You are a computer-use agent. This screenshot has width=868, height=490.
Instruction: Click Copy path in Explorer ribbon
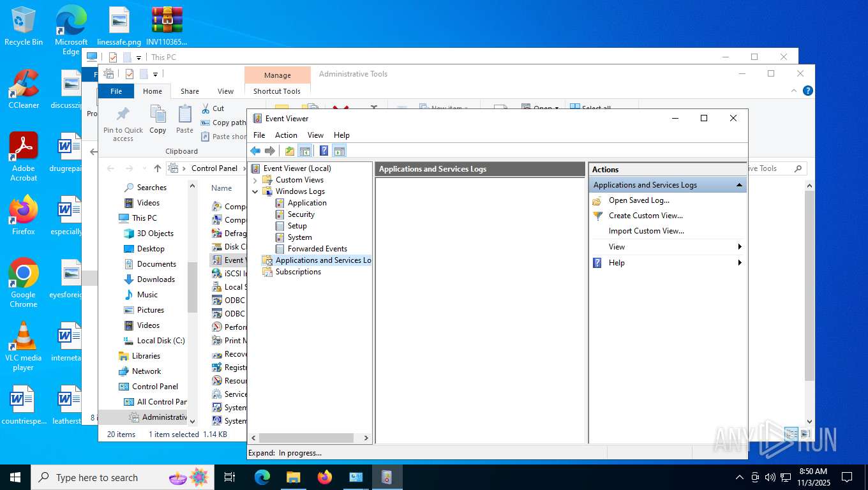point(223,122)
